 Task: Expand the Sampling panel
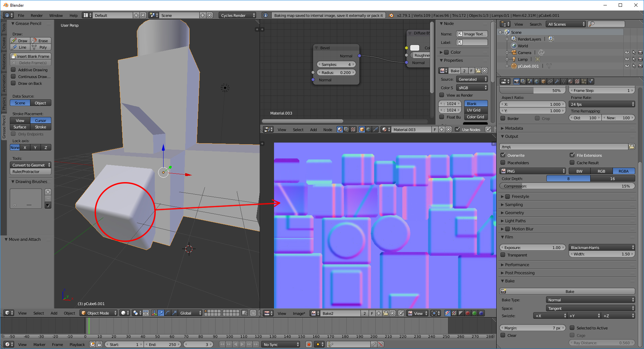[513, 204]
